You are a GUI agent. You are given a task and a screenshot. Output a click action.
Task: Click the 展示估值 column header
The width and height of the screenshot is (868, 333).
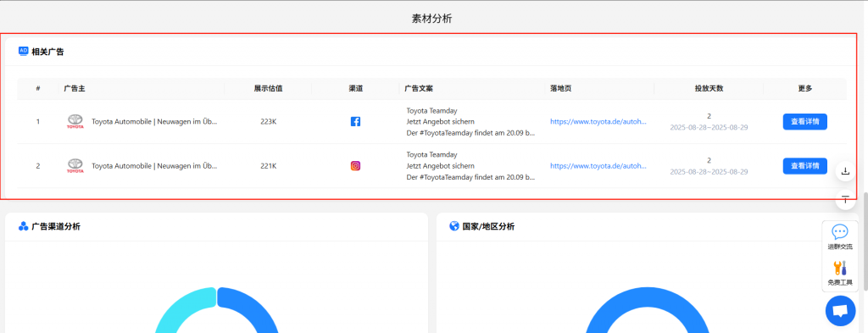(268, 88)
